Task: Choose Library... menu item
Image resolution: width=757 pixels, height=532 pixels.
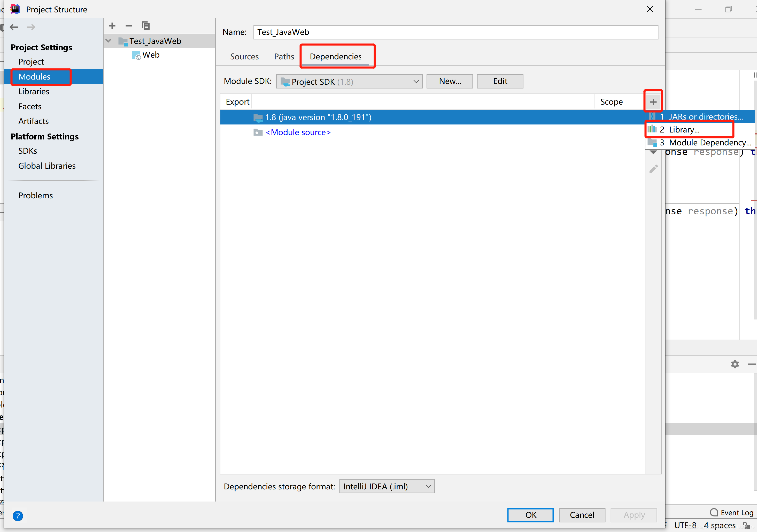Action: pyautogui.click(x=700, y=130)
